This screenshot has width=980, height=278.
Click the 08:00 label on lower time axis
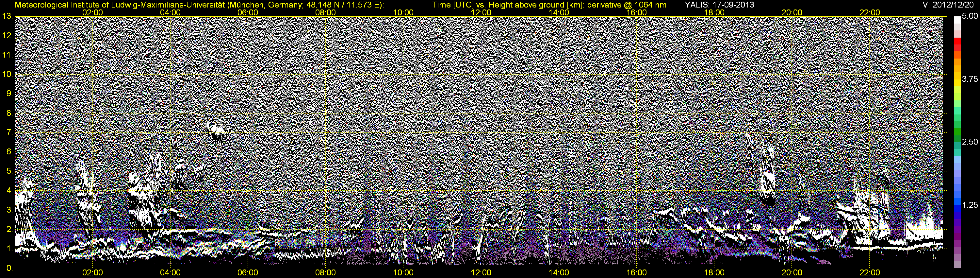tap(326, 273)
